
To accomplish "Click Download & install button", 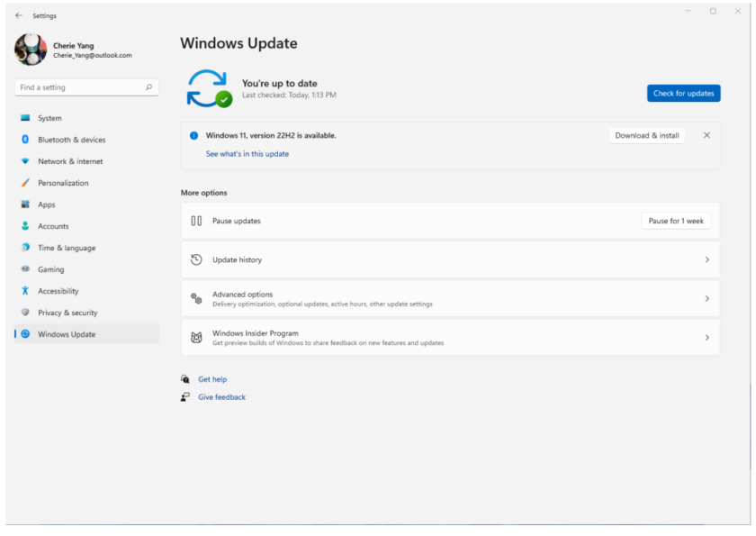I will coord(647,135).
